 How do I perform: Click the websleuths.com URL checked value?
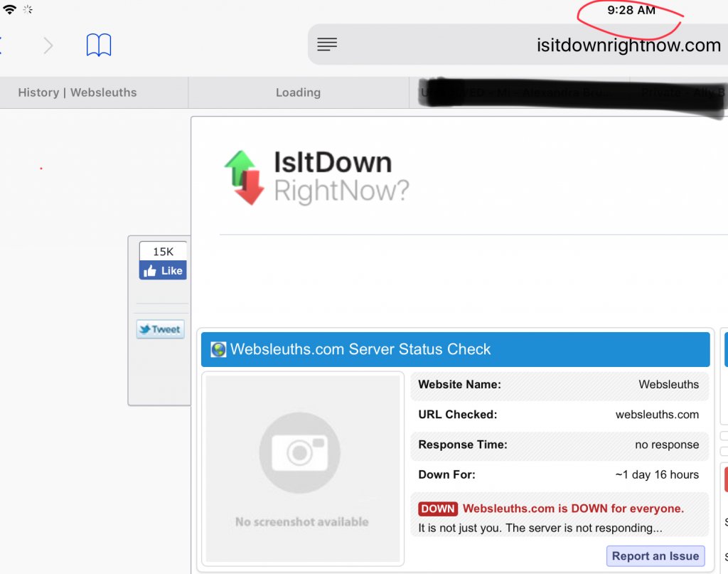pos(657,415)
